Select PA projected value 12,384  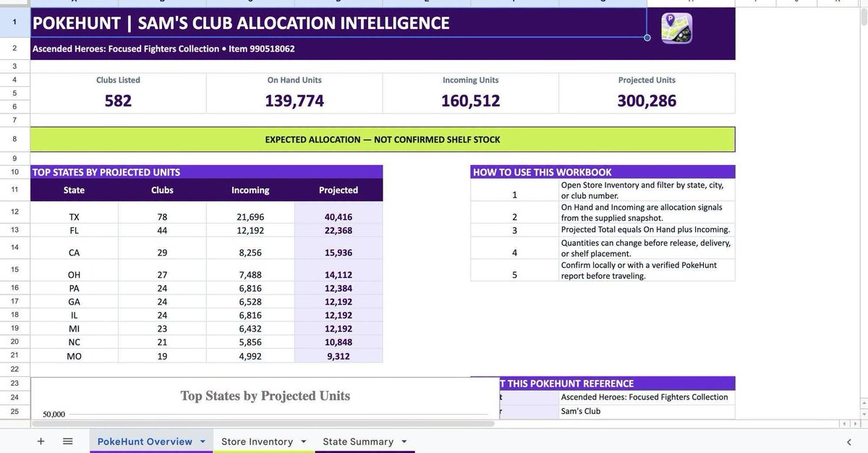(339, 288)
